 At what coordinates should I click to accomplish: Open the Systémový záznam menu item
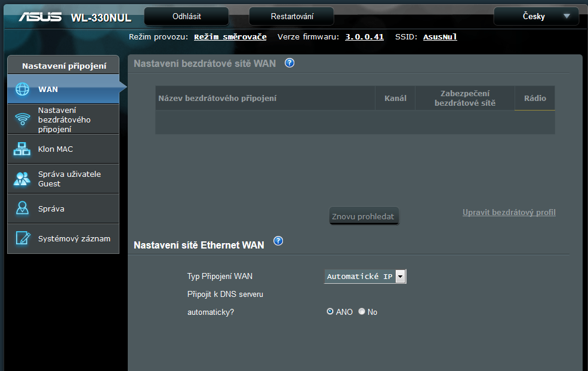pos(74,238)
